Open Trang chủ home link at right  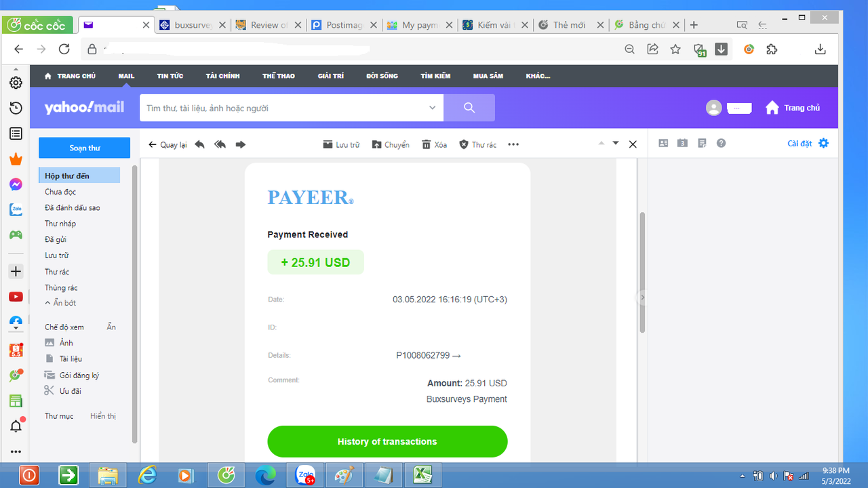coord(793,108)
